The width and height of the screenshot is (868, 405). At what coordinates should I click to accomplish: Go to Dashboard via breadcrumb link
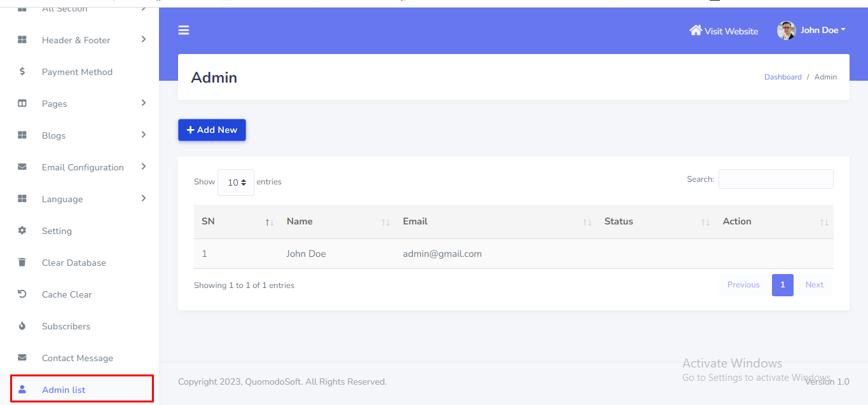pyautogui.click(x=783, y=77)
